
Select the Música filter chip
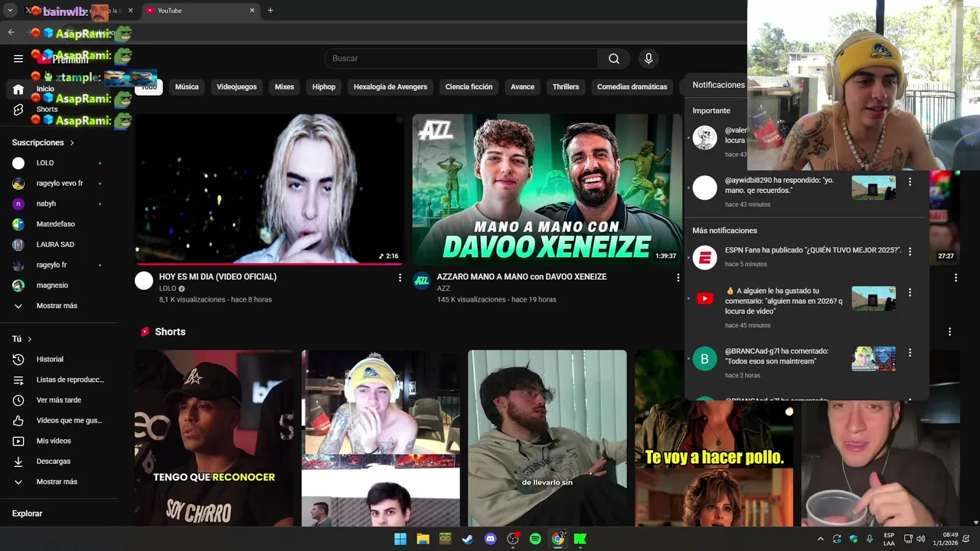[187, 86]
